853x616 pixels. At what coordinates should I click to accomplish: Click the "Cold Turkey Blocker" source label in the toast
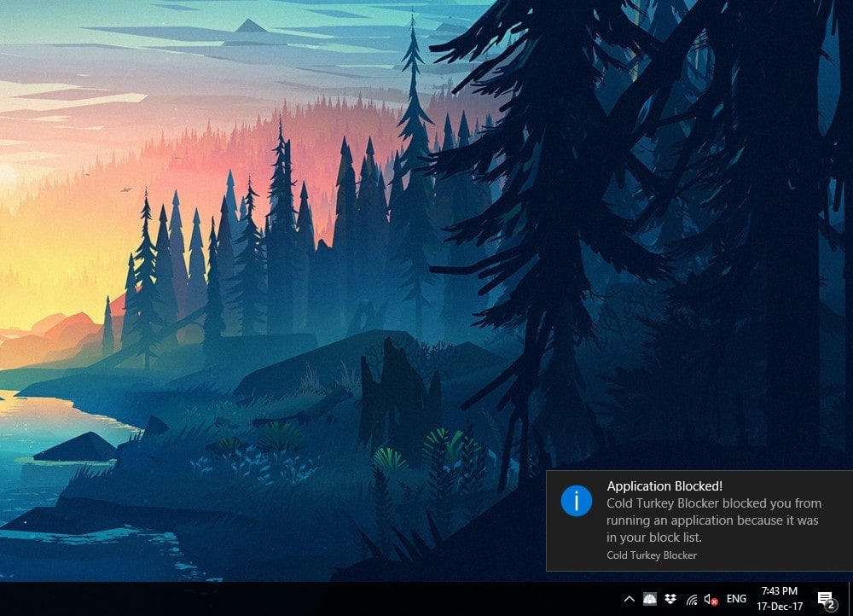pyautogui.click(x=652, y=555)
